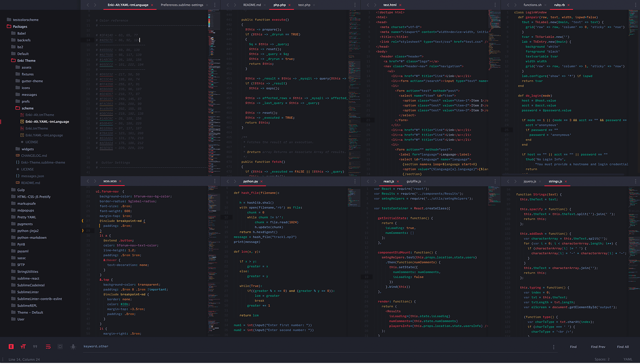Viewport: 640px width, 364px height.
Task: Click next-tab arrow in react.js pane
Action: (375, 181)
